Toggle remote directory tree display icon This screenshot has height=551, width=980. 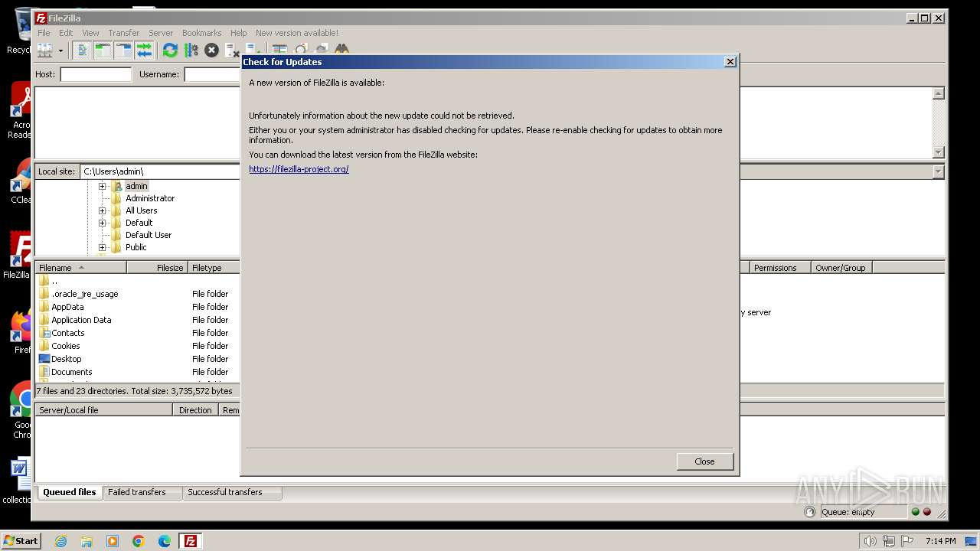coord(123,51)
